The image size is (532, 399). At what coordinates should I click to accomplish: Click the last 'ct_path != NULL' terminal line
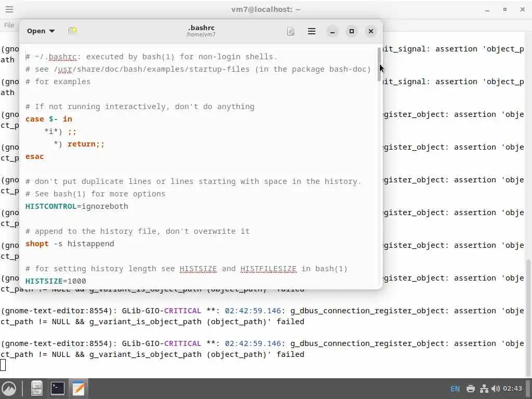[x=152, y=354]
